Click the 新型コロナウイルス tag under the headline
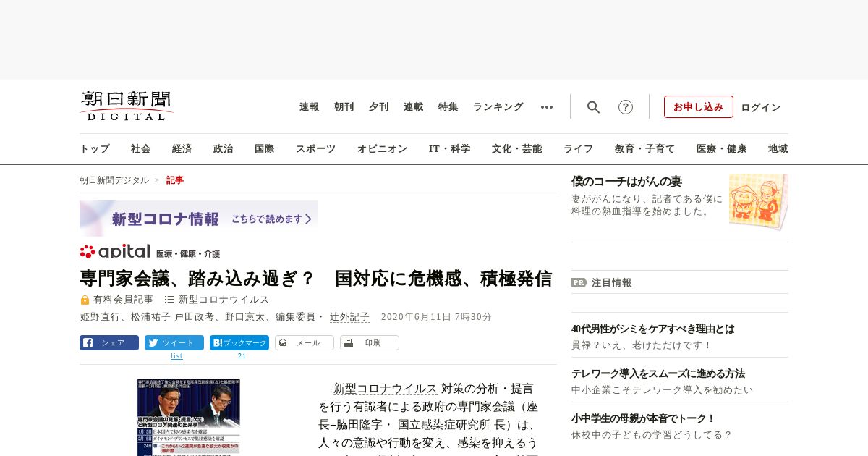 point(224,300)
